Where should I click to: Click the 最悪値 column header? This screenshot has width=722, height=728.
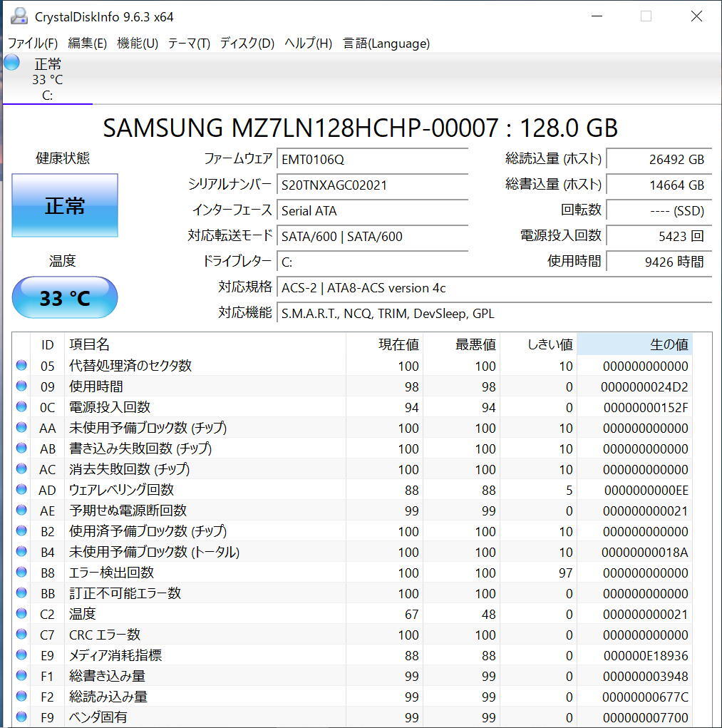click(x=461, y=344)
